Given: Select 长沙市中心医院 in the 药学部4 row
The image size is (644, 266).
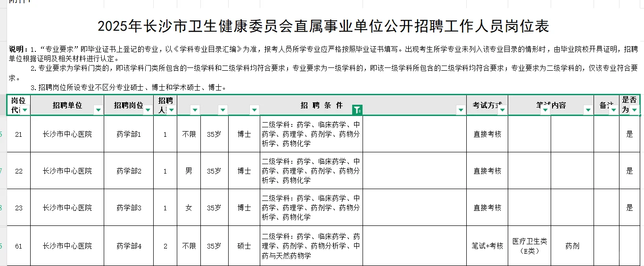Looking at the screenshot, I should click(x=67, y=246).
